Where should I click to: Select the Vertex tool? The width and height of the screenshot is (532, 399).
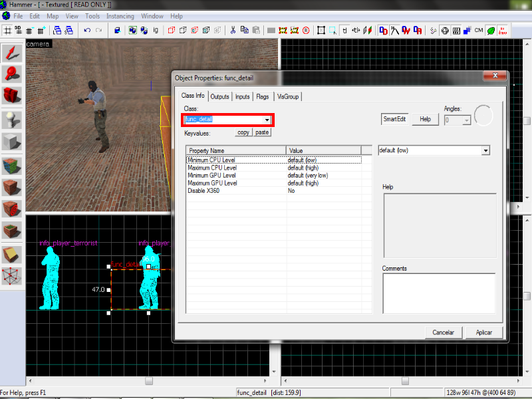click(12, 276)
